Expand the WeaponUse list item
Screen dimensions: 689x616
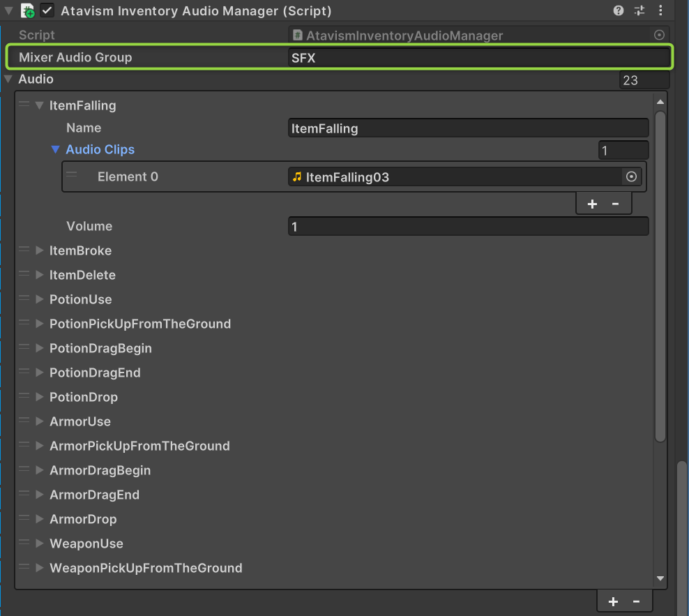click(x=39, y=543)
